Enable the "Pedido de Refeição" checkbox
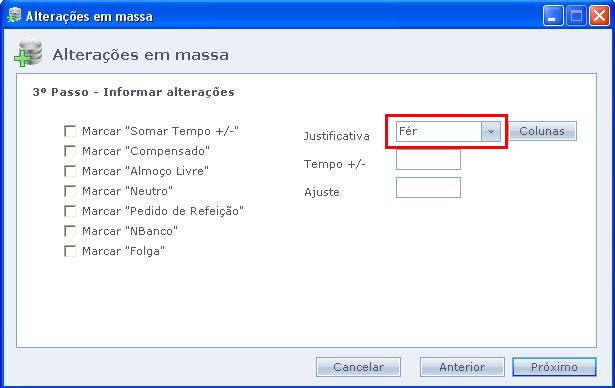 [70, 211]
